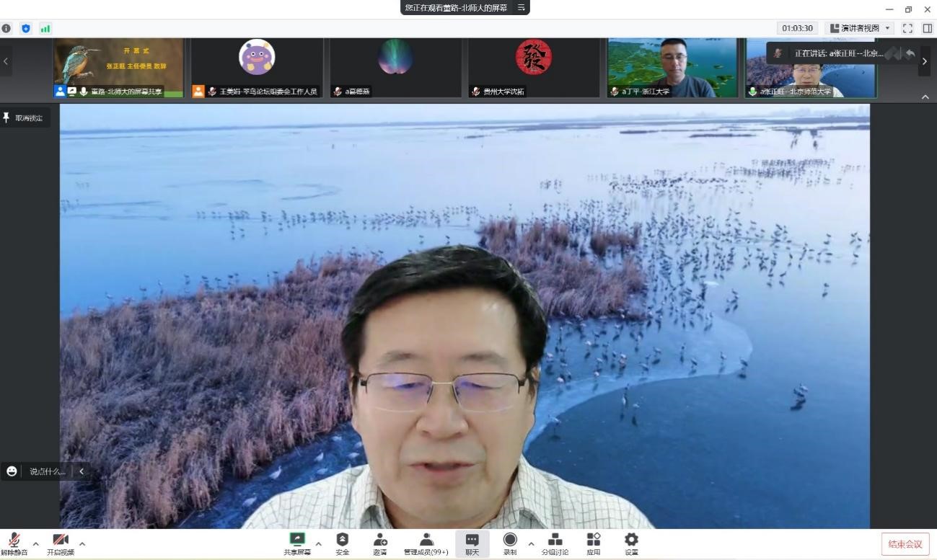Open the Speaker View (演讲者视图) dropdown

(x=858, y=28)
